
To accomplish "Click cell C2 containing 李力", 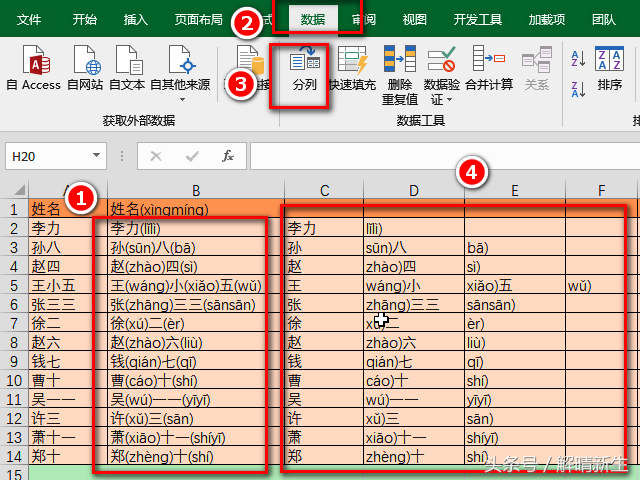I will (324, 228).
